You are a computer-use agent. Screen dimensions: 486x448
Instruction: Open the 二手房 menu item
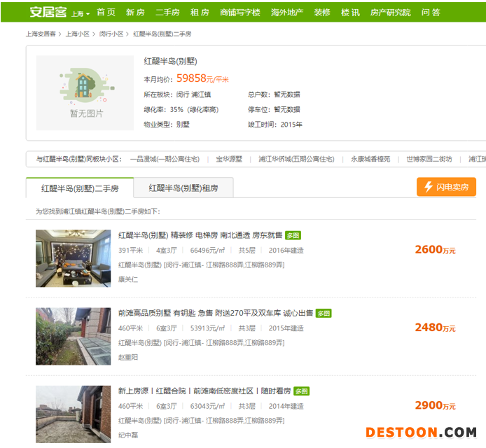pyautogui.click(x=167, y=13)
